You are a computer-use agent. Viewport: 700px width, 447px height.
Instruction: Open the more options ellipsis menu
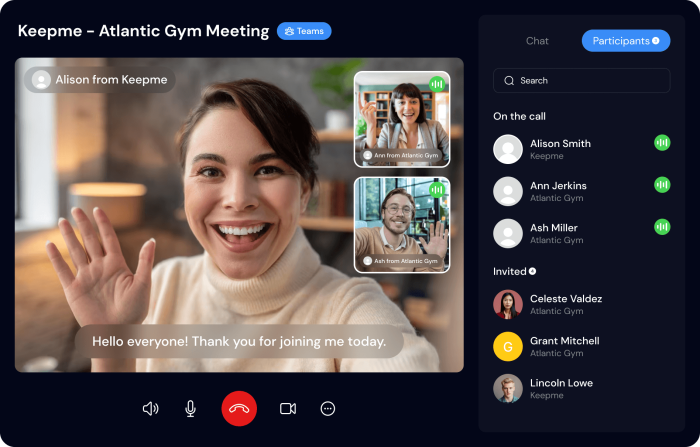pyautogui.click(x=328, y=409)
